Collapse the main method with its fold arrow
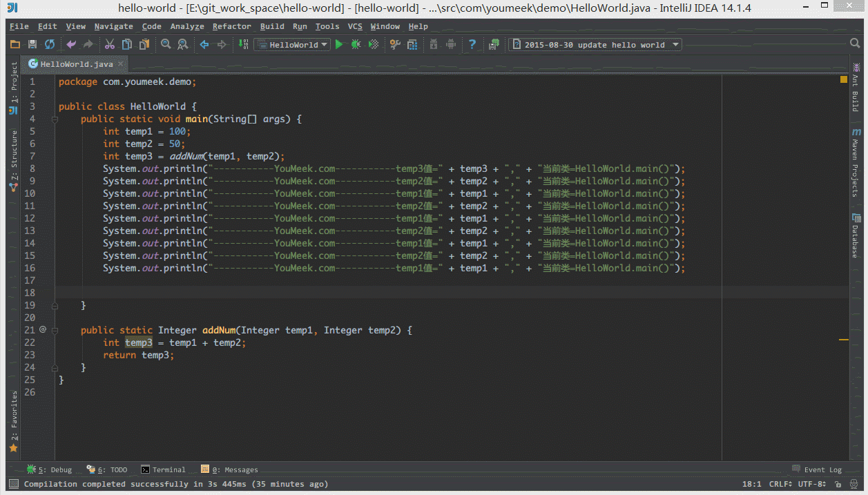 coord(55,119)
